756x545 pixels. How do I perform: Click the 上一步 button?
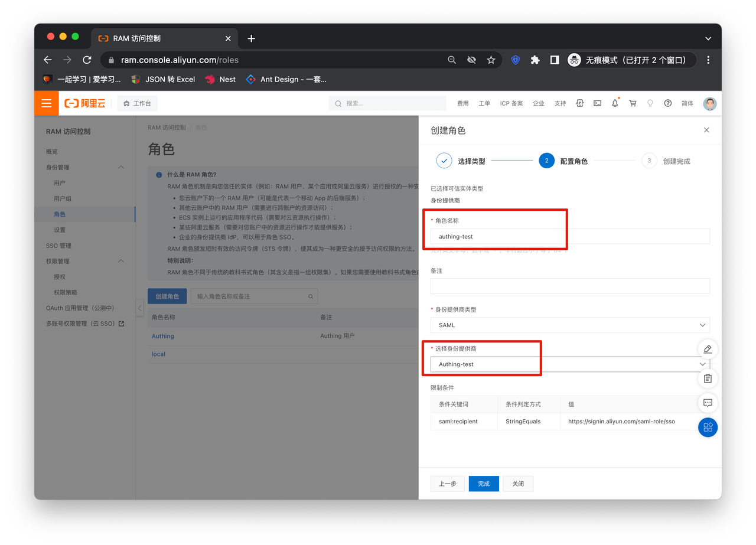pos(448,484)
